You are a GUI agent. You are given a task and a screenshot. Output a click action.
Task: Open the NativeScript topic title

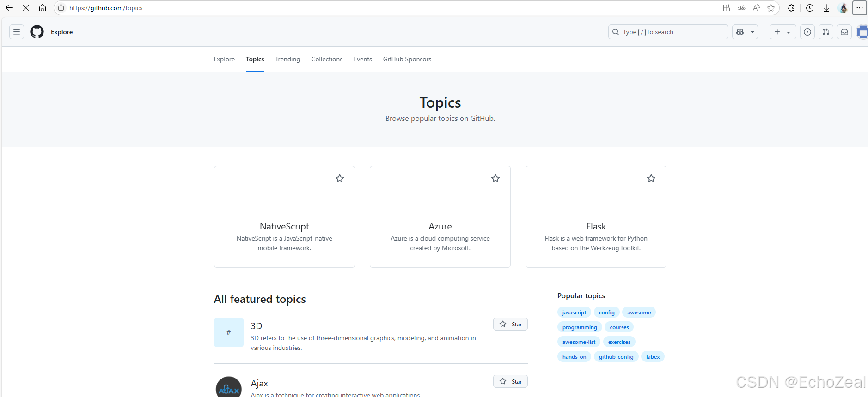pos(284,226)
